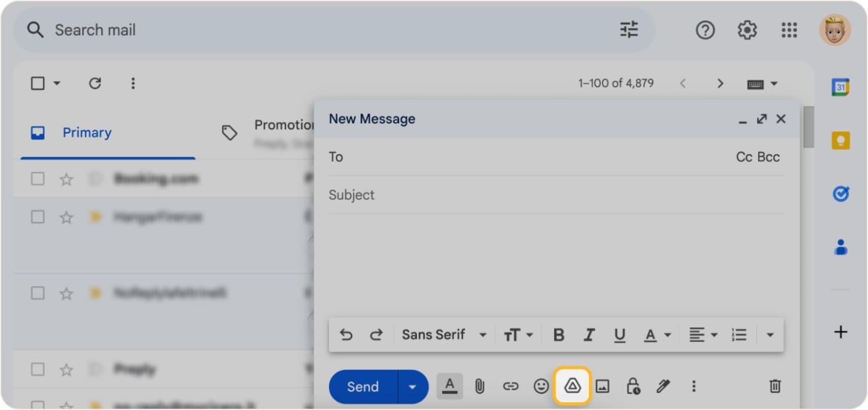Insert files using Google Drive
This screenshot has height=410, width=868.
pyautogui.click(x=571, y=386)
